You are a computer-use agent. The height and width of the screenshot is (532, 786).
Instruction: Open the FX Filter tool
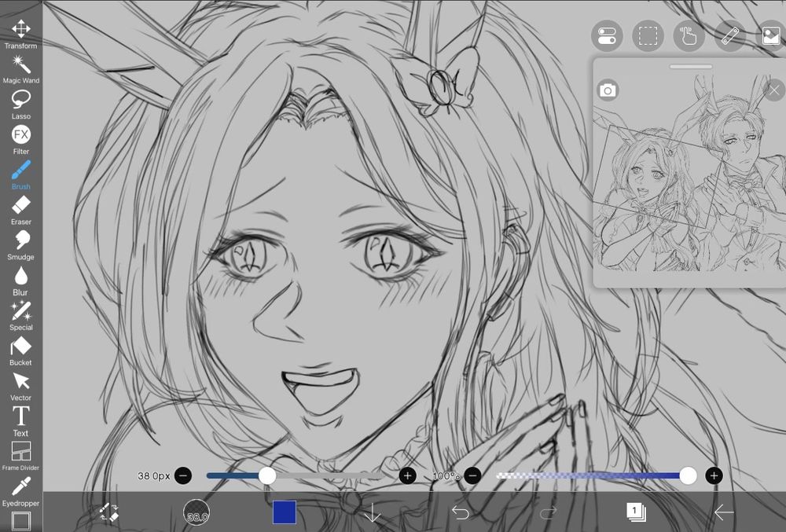coord(20,140)
